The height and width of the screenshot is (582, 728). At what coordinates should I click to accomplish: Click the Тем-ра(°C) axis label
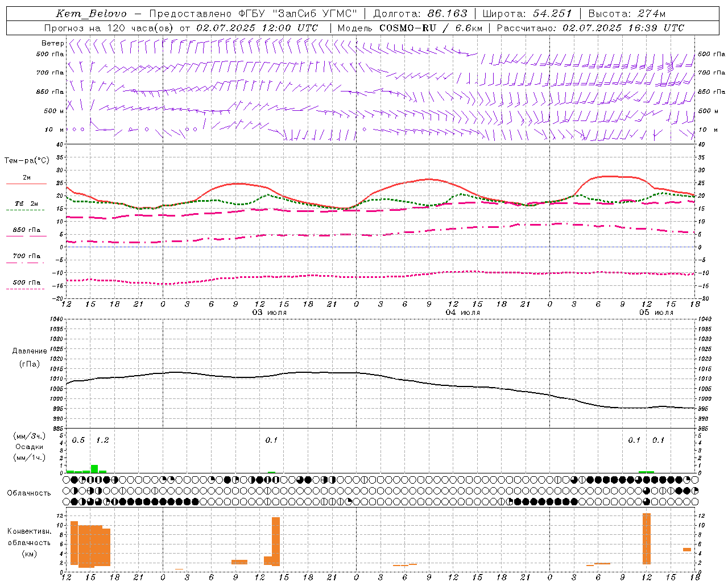(27, 161)
